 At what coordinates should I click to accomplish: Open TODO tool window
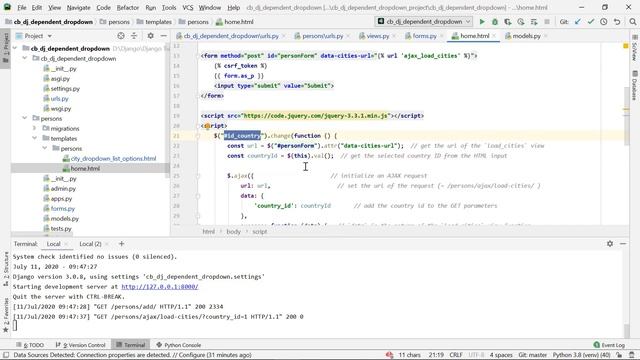click(x=30, y=345)
